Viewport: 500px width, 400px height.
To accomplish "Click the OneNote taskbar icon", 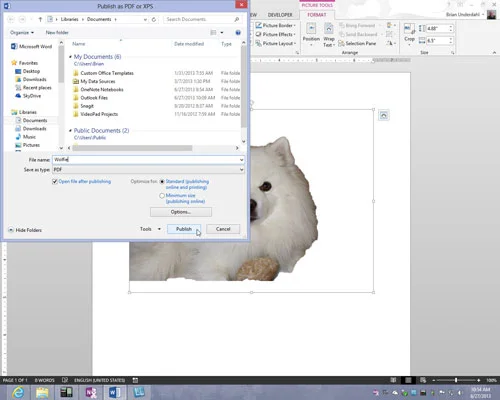I will tap(91, 392).
